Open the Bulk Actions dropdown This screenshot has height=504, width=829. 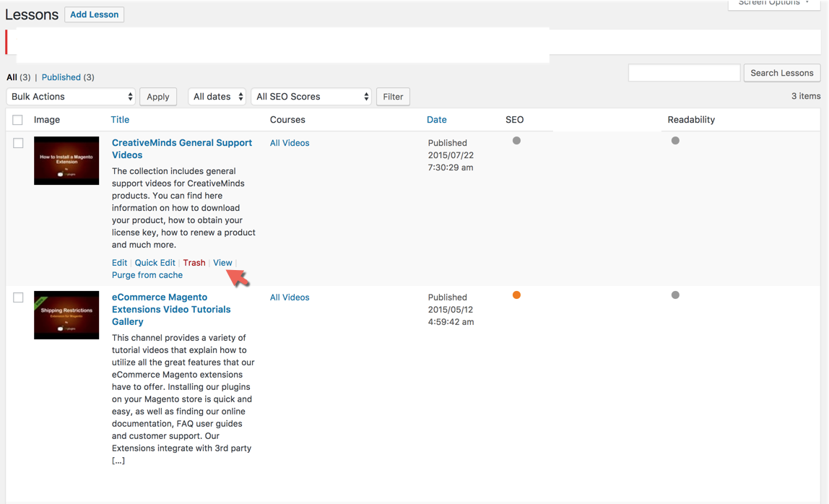[71, 97]
